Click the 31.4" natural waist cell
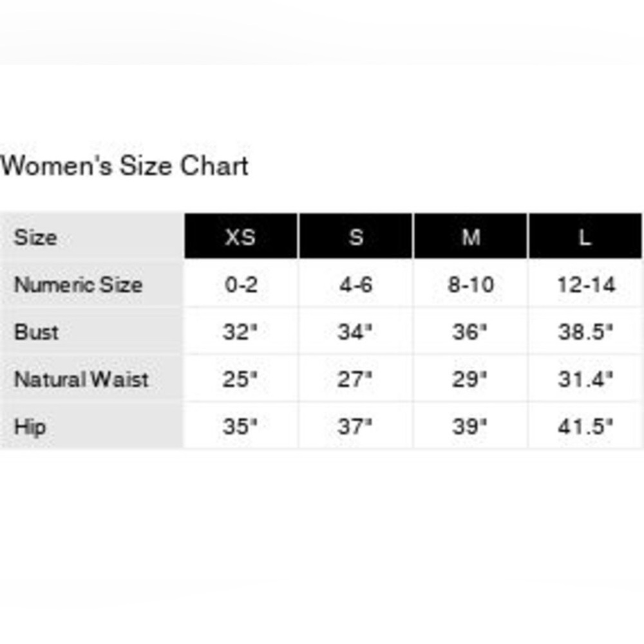 click(585, 379)
